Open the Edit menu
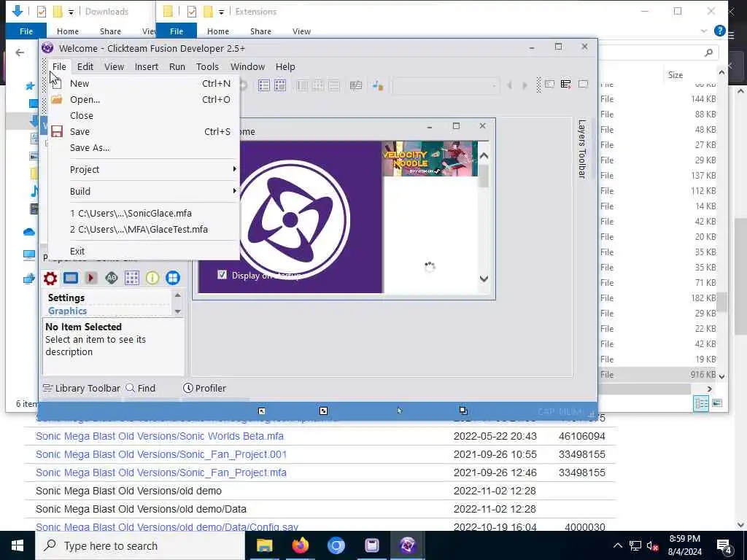 (85, 66)
